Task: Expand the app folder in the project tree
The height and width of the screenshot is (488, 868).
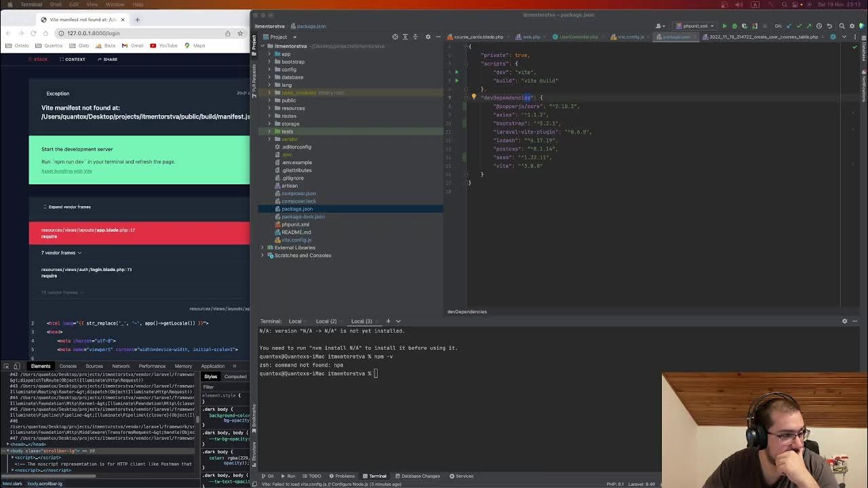Action: coord(269,54)
